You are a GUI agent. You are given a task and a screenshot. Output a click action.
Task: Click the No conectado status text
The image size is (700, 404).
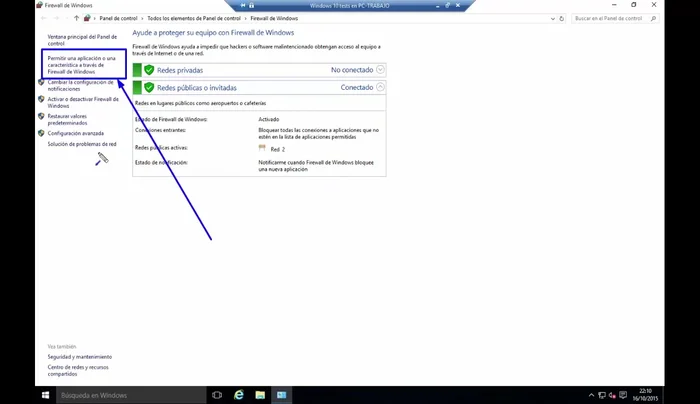click(352, 70)
